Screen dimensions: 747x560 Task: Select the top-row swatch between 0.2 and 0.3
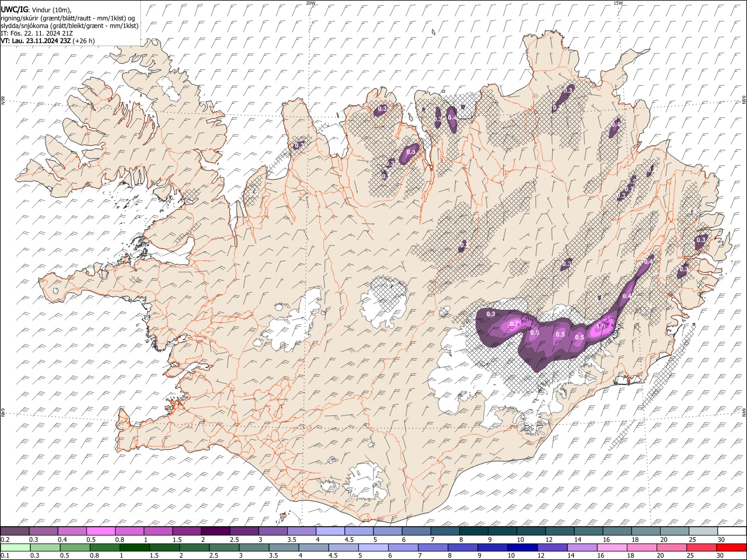(x=15, y=531)
